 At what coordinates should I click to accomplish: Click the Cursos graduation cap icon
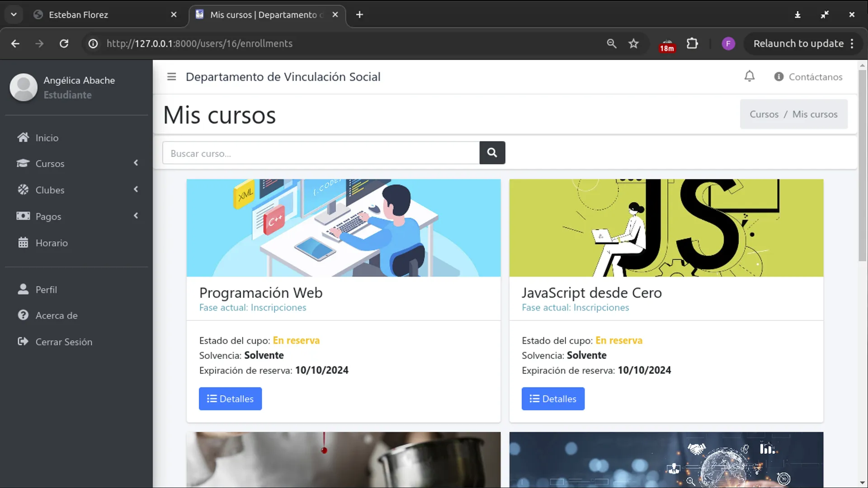coord(23,163)
